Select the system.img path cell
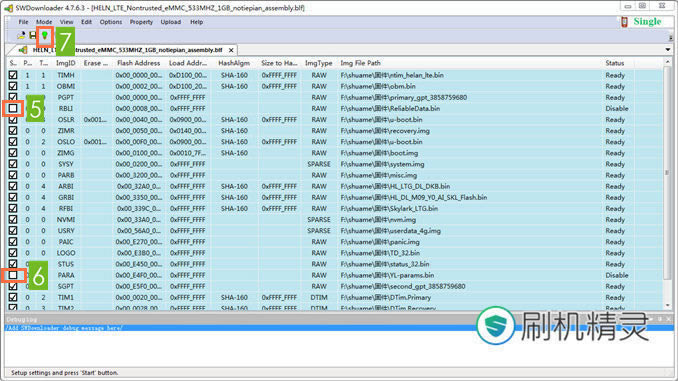Viewport: 678px width, 381px height. 382,164
